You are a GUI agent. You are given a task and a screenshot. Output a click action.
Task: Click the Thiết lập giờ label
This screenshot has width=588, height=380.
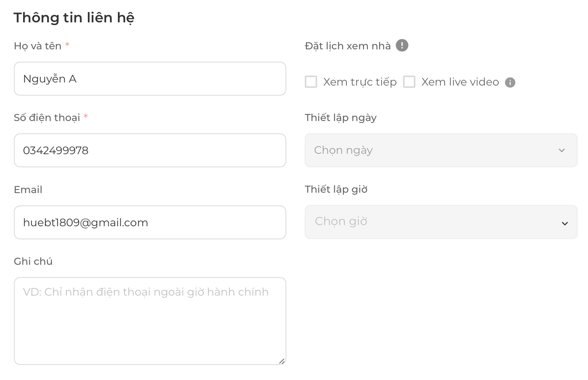pyautogui.click(x=336, y=190)
